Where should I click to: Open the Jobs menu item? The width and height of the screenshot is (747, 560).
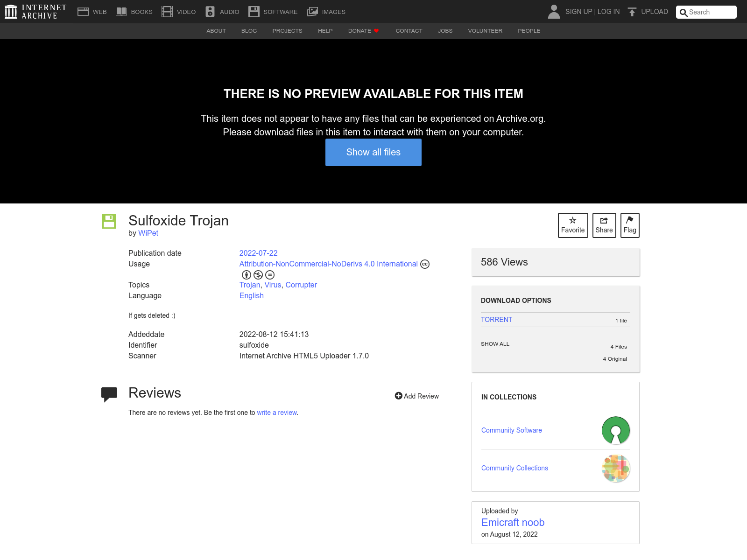445,31
